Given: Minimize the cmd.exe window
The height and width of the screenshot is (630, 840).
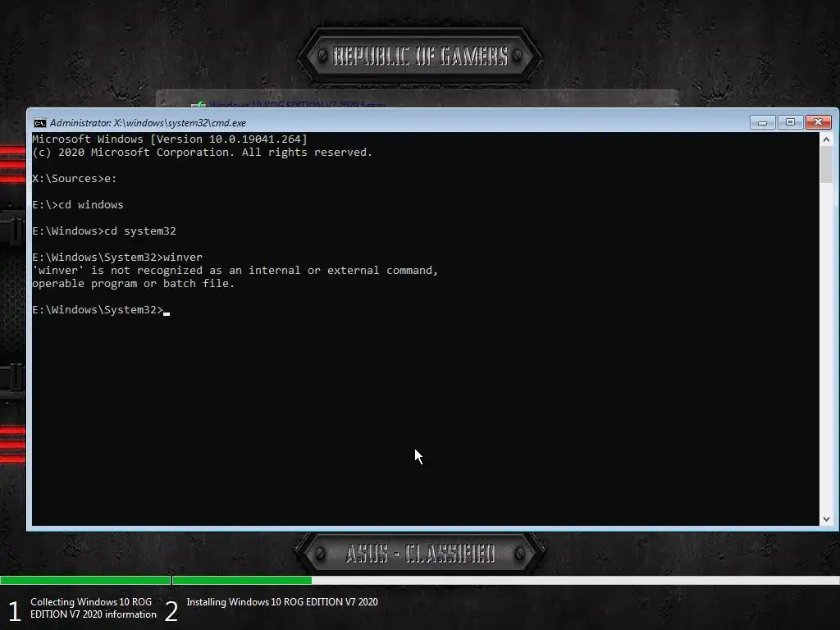Looking at the screenshot, I should [762, 123].
